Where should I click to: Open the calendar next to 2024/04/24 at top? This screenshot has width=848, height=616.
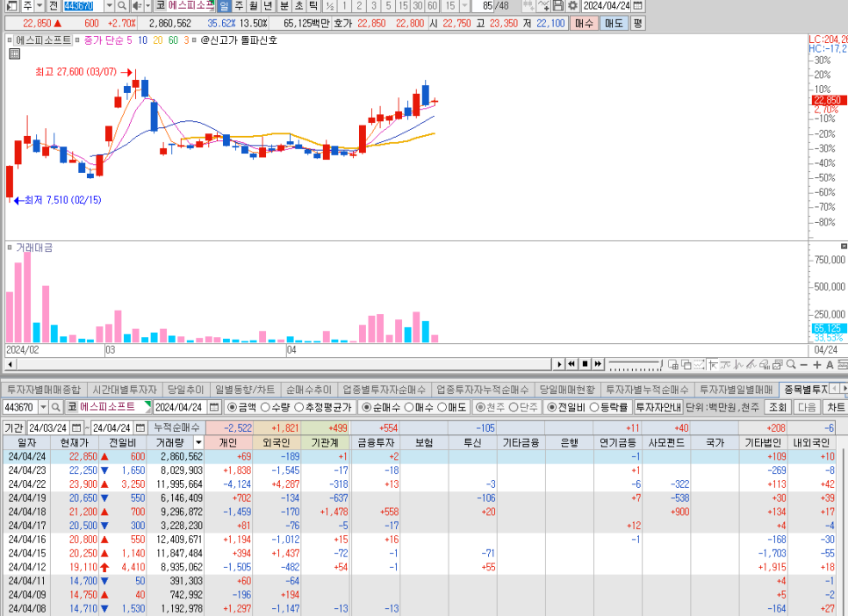pos(638,6)
